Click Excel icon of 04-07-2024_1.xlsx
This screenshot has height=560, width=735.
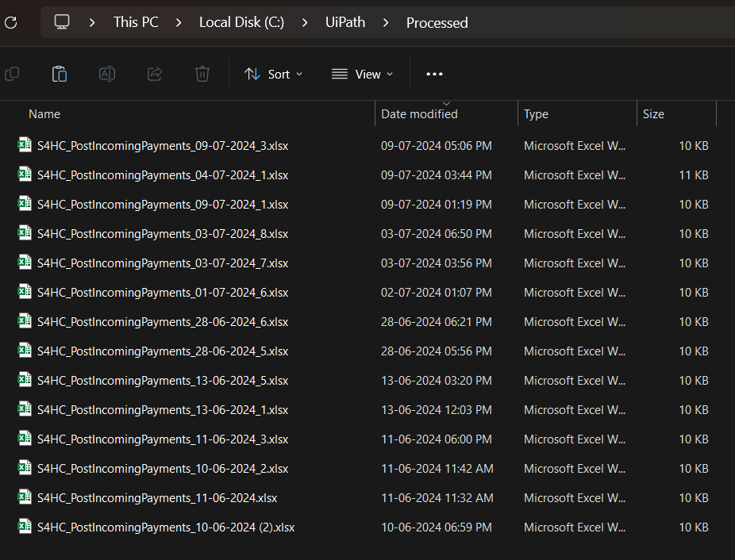(x=25, y=175)
